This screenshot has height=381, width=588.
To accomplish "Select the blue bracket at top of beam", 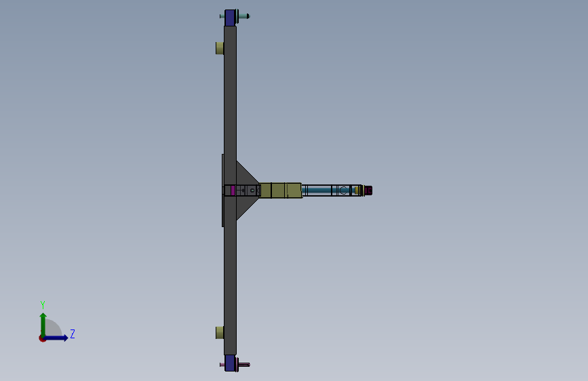I will 231,18.
